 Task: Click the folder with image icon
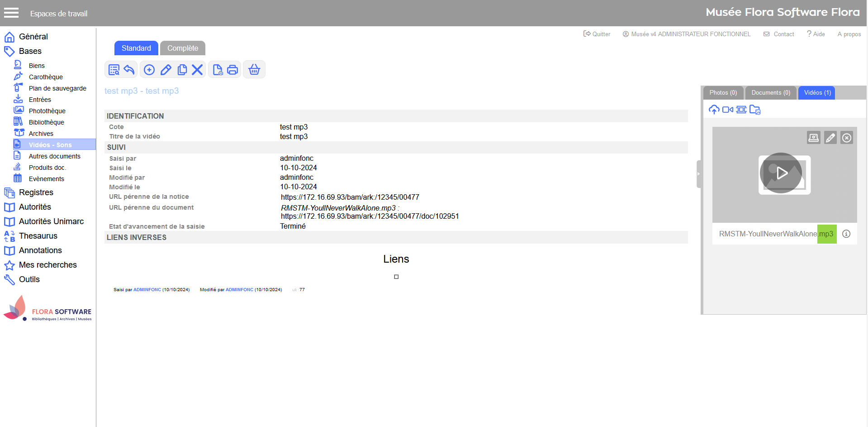pos(755,110)
